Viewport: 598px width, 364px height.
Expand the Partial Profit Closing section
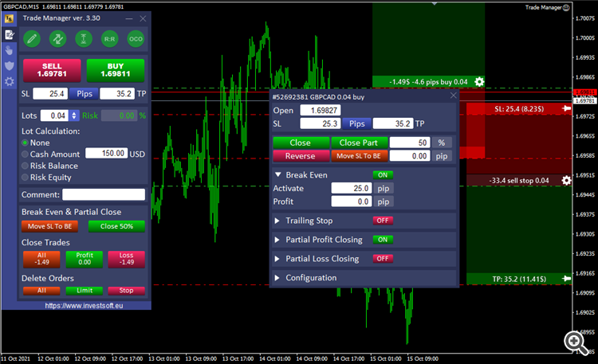coord(277,240)
